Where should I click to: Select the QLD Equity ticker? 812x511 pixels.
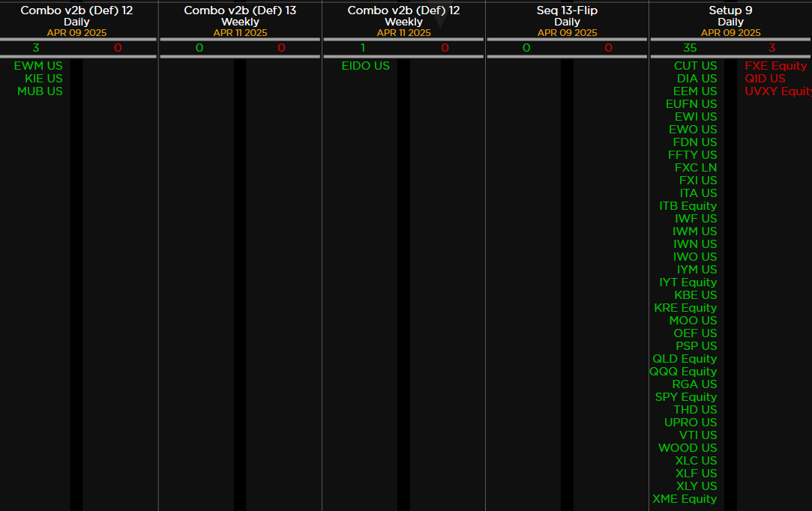[685, 359]
